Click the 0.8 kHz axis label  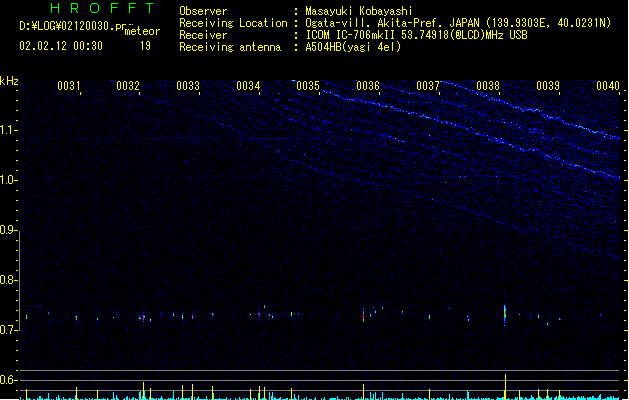[x=8, y=280]
